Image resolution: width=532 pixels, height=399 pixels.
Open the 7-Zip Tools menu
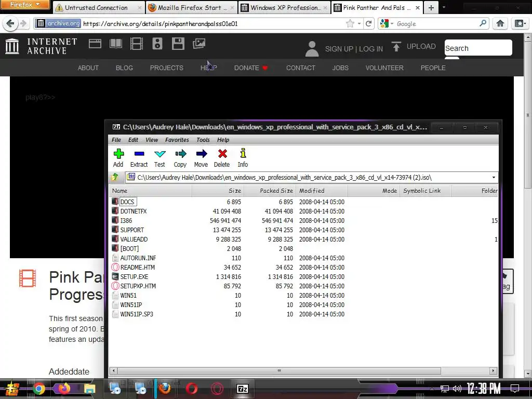pyautogui.click(x=203, y=140)
